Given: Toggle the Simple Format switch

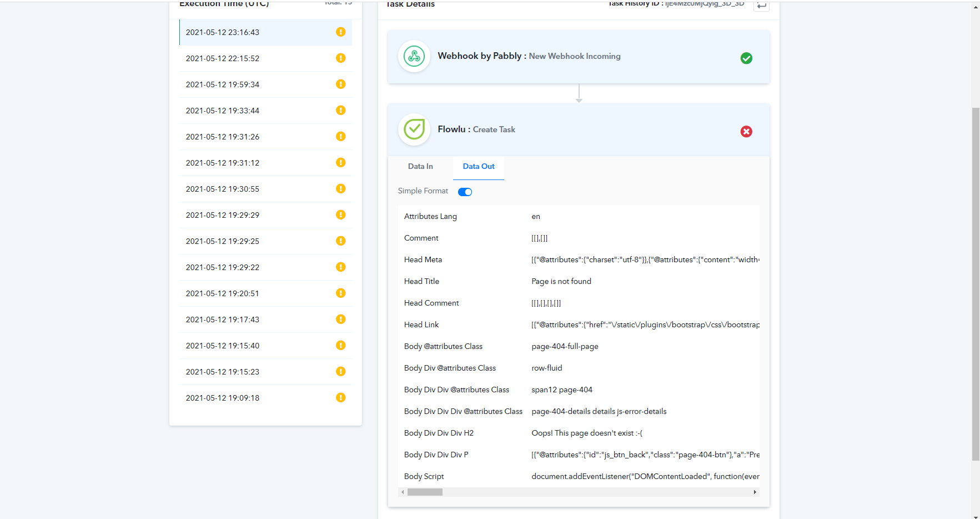Looking at the screenshot, I should (465, 192).
